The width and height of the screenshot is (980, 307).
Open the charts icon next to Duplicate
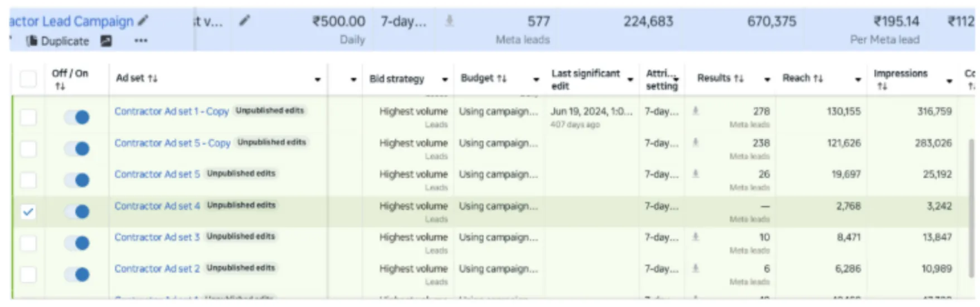[x=106, y=41]
